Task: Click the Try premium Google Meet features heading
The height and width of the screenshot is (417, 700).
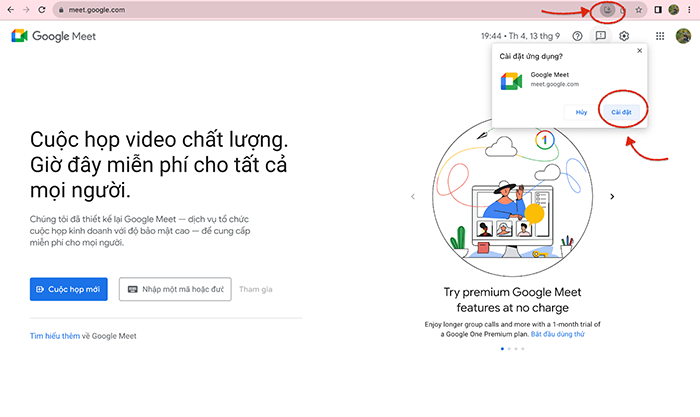Action: [512, 300]
